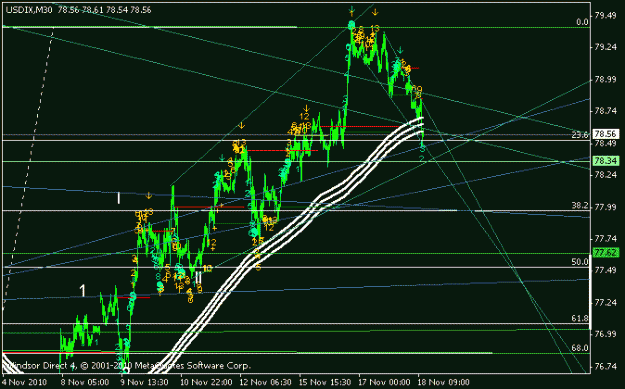Select the Fibonacci 68.0 level label
The image size is (625, 389).
[580, 348]
